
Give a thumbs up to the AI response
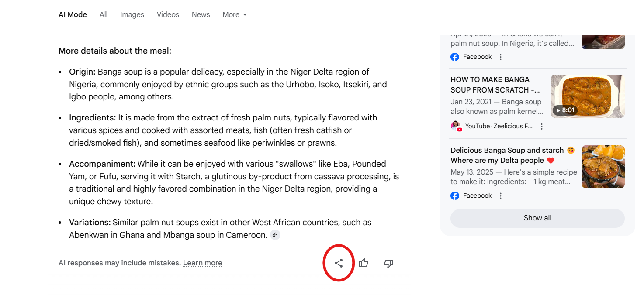tap(364, 263)
